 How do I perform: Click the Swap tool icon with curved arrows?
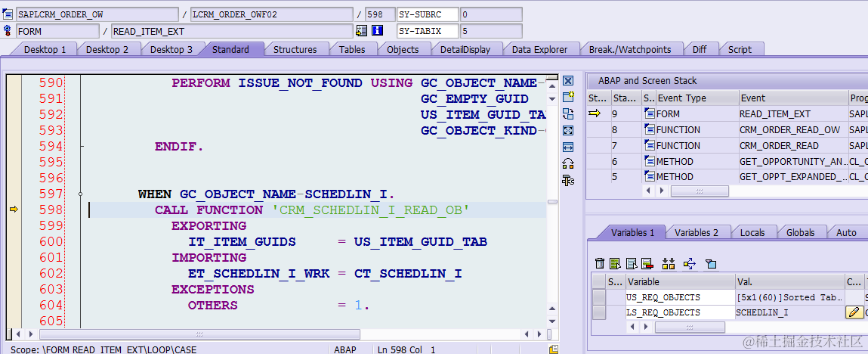[568, 163]
